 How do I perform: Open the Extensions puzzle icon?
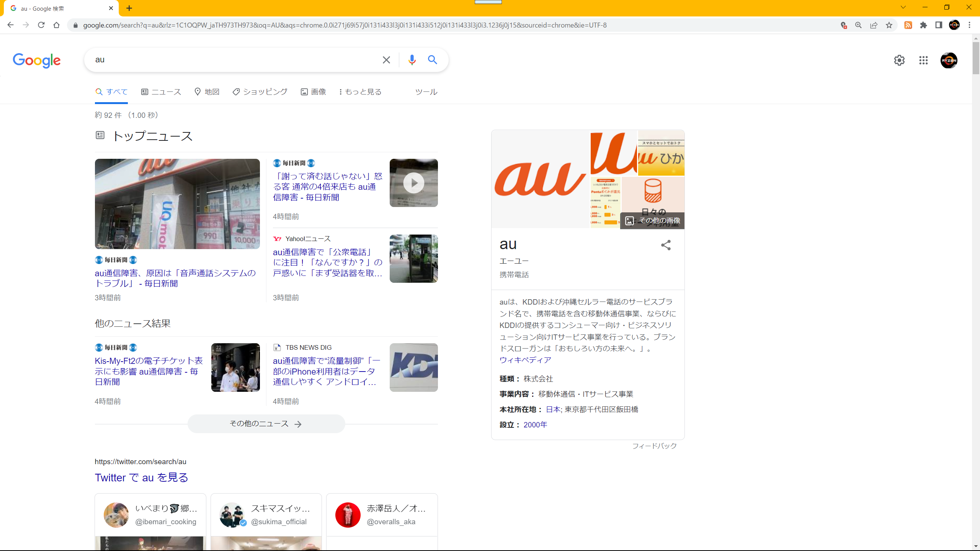coord(923,25)
